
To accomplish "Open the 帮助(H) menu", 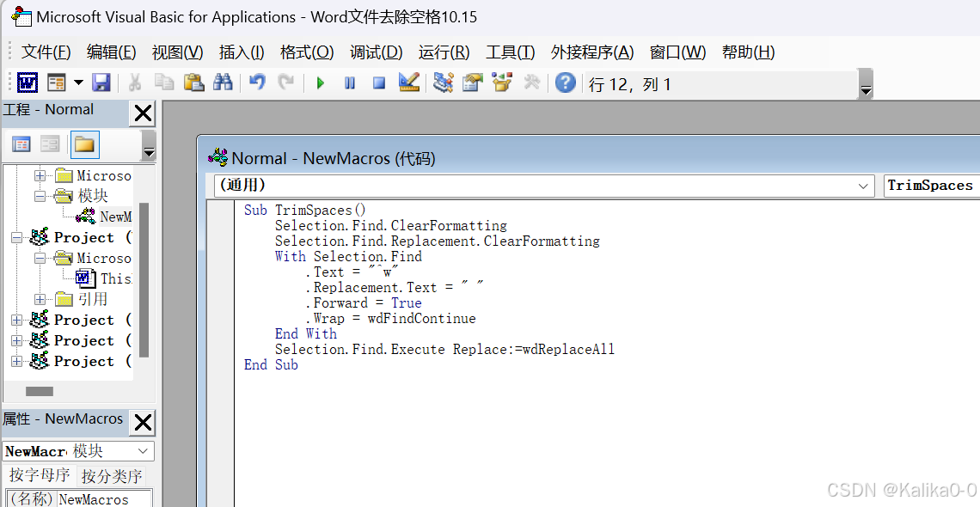I will click(x=748, y=52).
